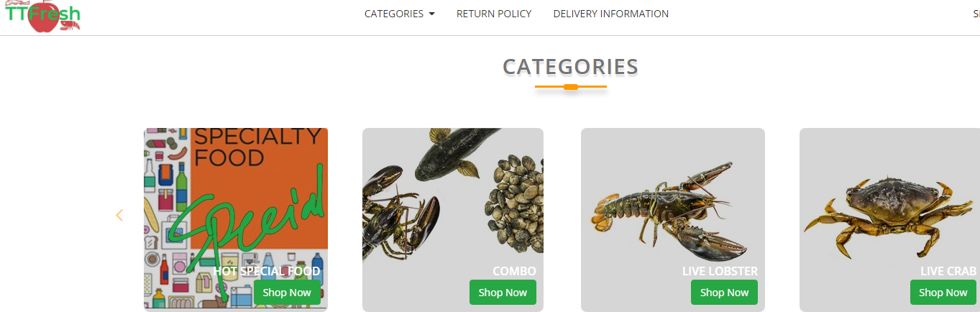Image resolution: width=980 pixels, height=312 pixels.
Task: Click the TTFresh apple logo
Action: click(x=43, y=16)
